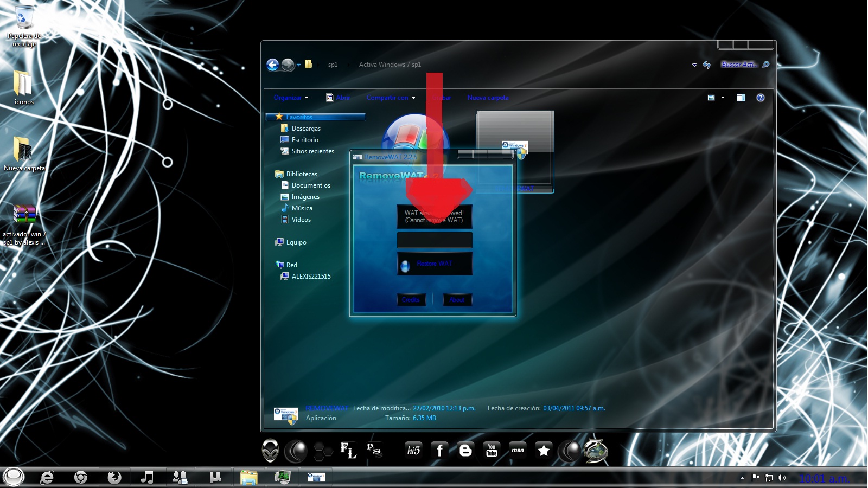Open Credits in the RemoveWAT window

click(411, 300)
